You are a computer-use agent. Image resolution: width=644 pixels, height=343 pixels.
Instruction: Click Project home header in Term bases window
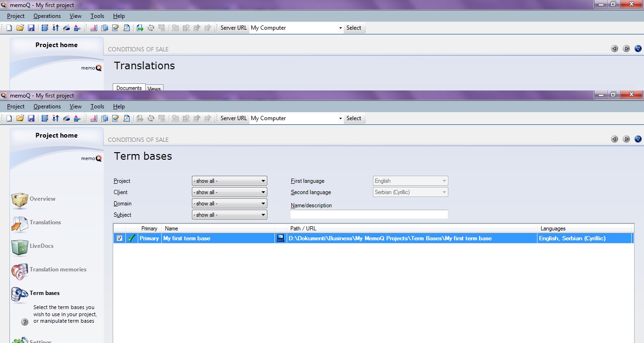pyautogui.click(x=57, y=135)
